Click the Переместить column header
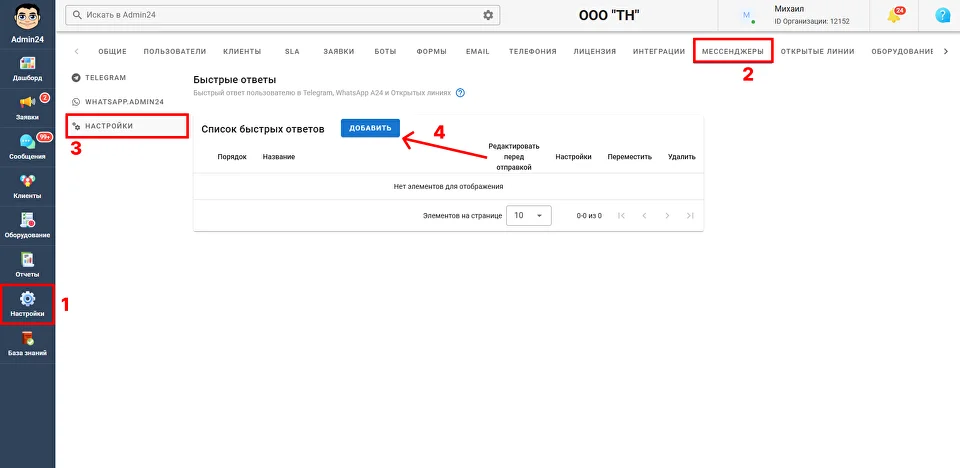This screenshot has width=960, height=468. (x=629, y=157)
